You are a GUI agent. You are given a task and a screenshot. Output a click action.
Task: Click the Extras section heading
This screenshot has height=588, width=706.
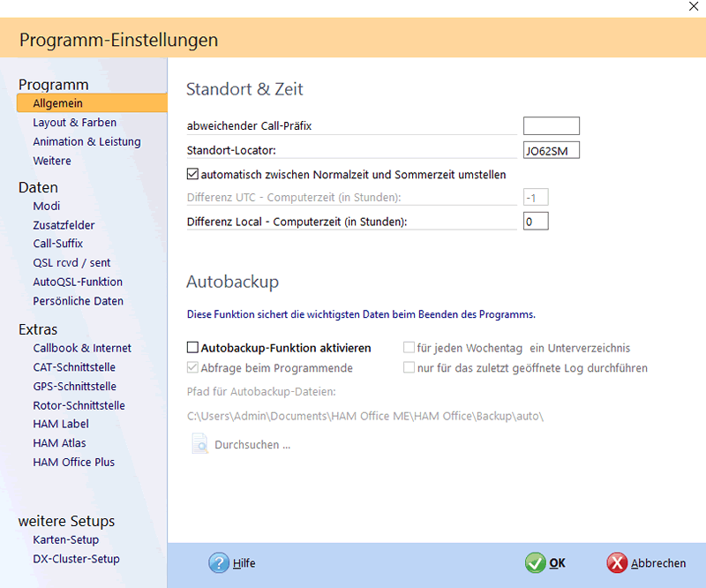38,330
